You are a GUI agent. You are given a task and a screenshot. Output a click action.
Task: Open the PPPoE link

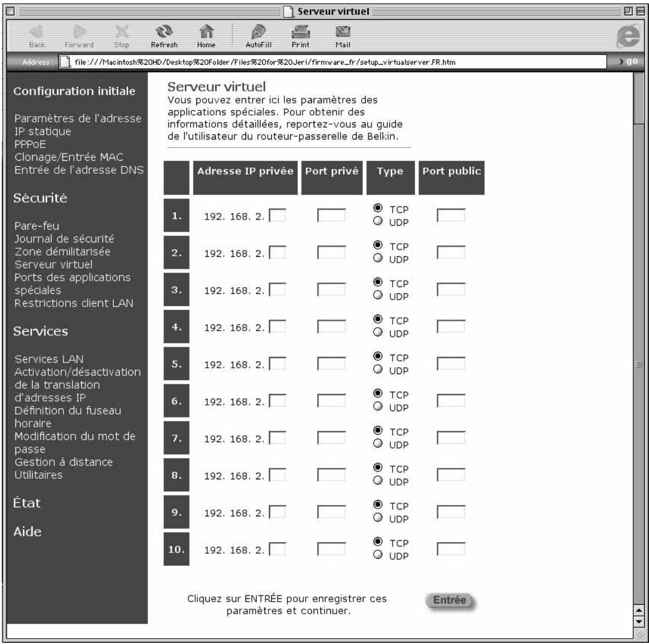click(x=30, y=144)
